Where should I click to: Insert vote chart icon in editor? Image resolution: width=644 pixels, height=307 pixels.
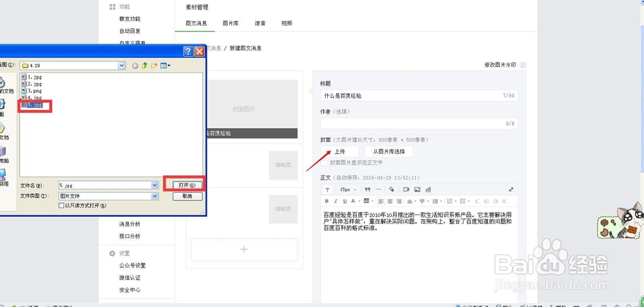point(428,190)
